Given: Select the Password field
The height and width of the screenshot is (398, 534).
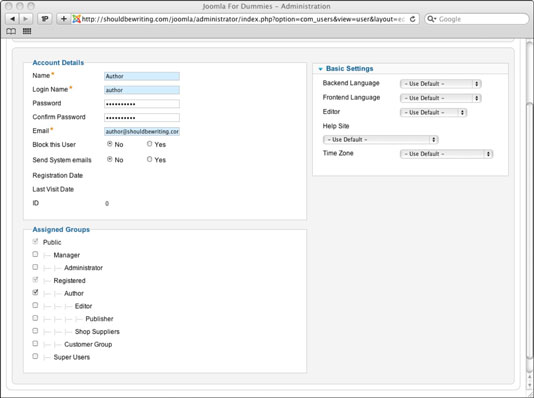Looking at the screenshot, I should click(142, 104).
